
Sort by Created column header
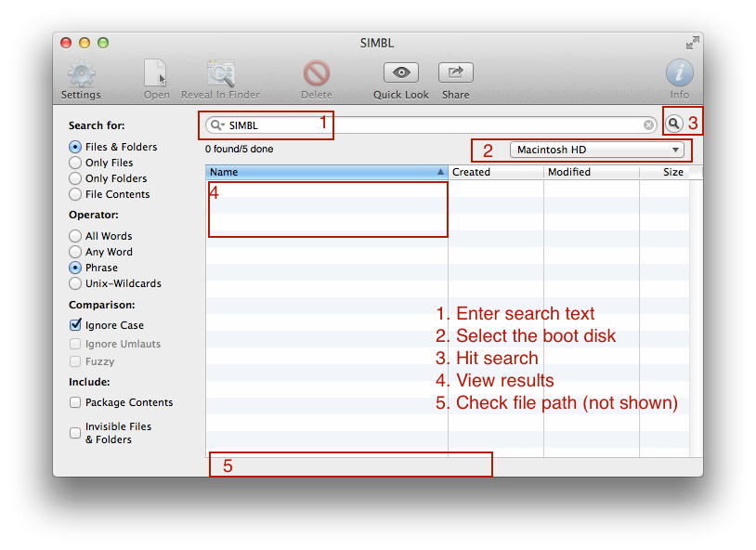pyautogui.click(x=496, y=172)
